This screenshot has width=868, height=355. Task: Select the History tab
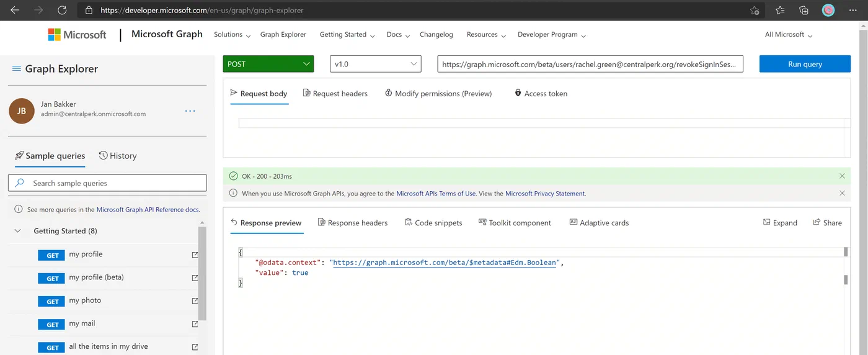pyautogui.click(x=118, y=156)
